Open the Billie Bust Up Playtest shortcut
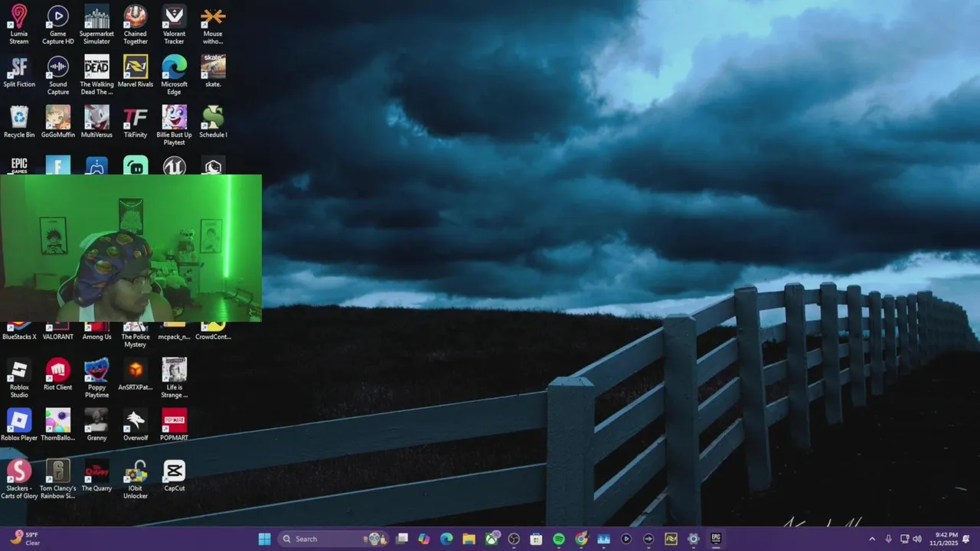The height and width of the screenshot is (551, 980). (174, 126)
